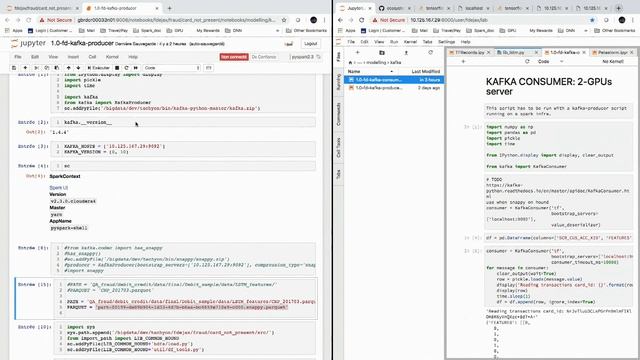Open the cell type dropdown in left notebook

coord(172,68)
